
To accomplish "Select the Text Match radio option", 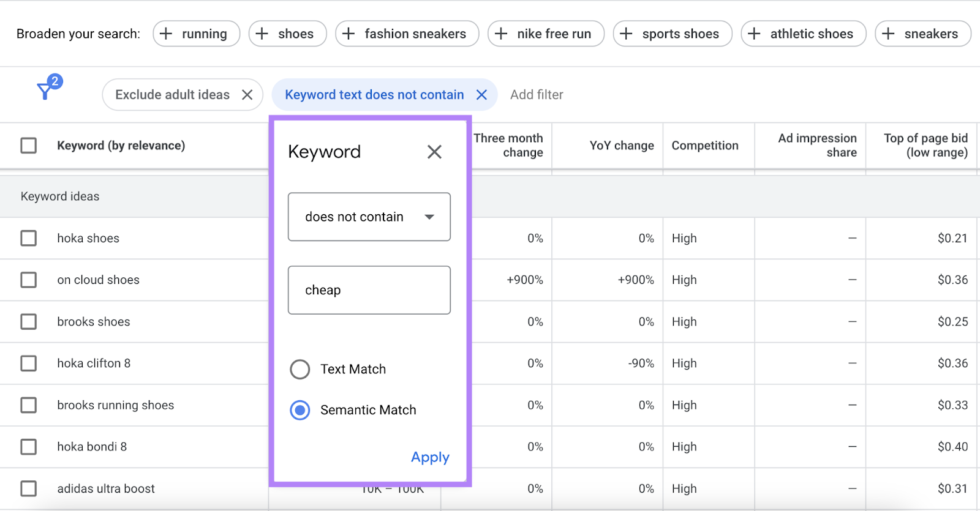I will coord(300,369).
